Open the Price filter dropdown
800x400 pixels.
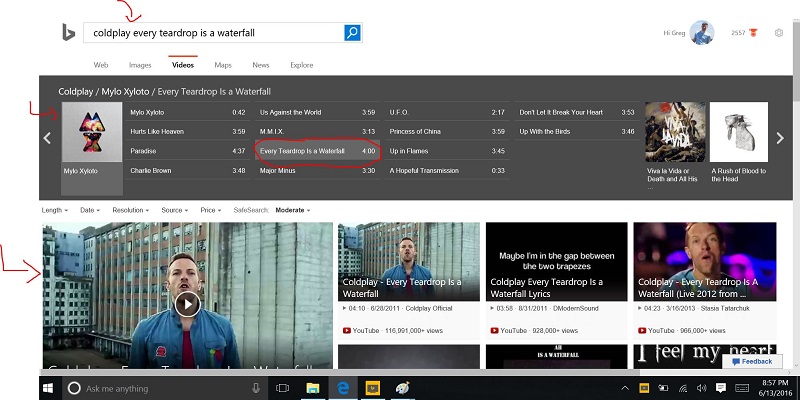coord(211,210)
